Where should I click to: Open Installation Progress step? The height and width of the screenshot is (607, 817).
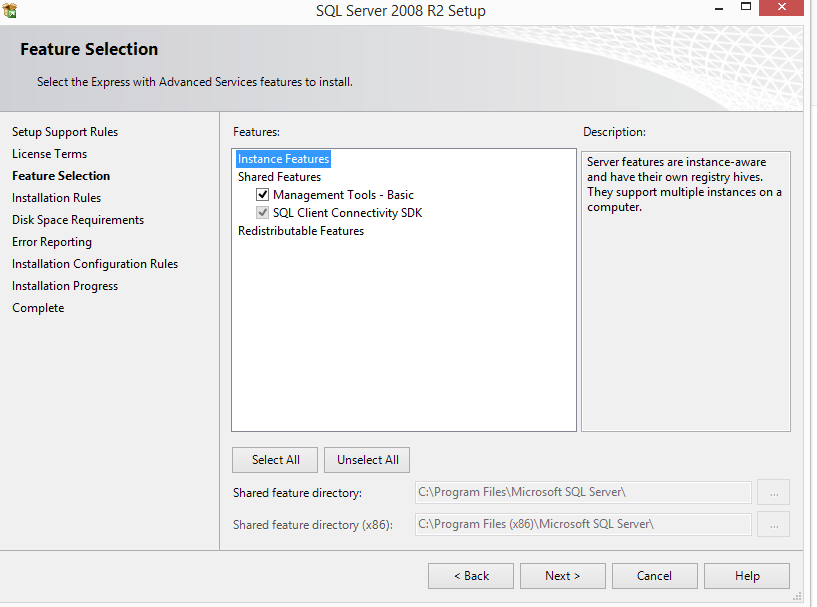coord(65,286)
